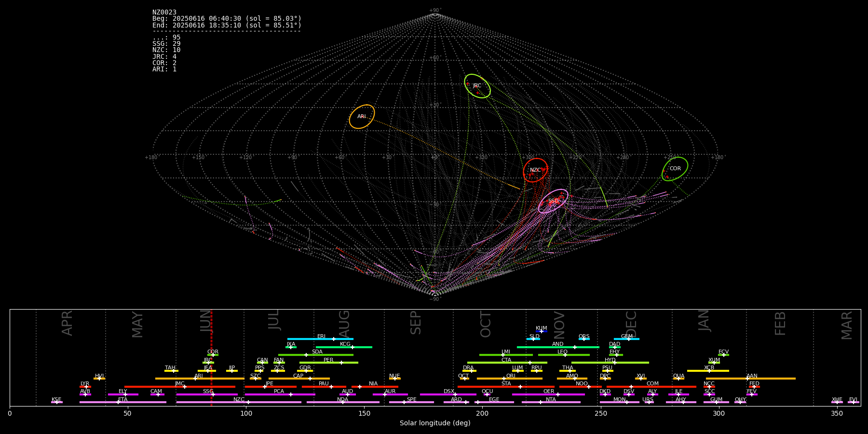Click the orange QUA shower bar
This screenshot has height=434, width=868.
[678, 379]
